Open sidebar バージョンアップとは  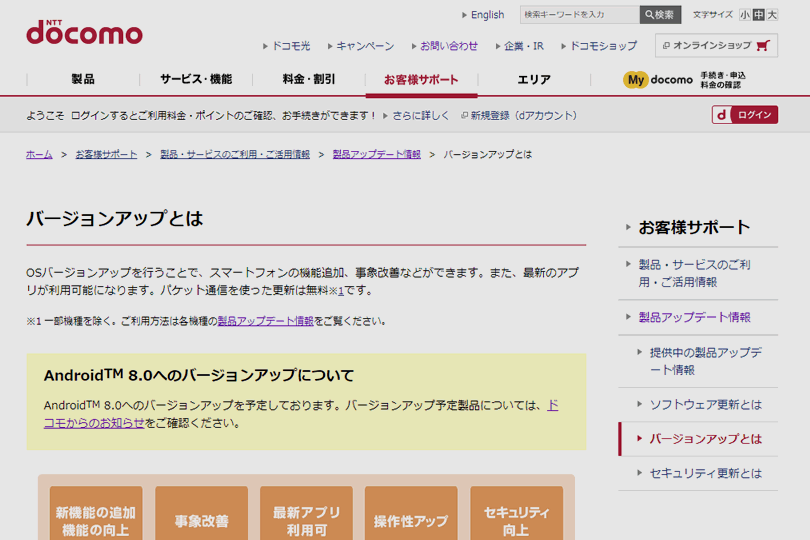705,439
